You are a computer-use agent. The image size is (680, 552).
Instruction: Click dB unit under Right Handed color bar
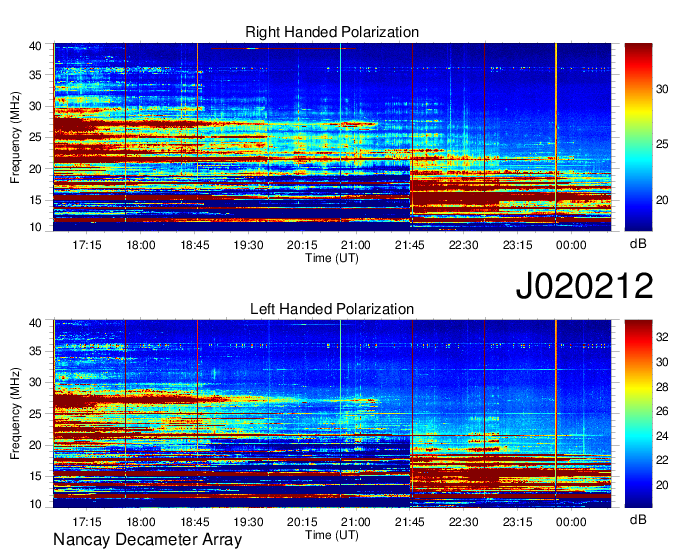pos(638,244)
